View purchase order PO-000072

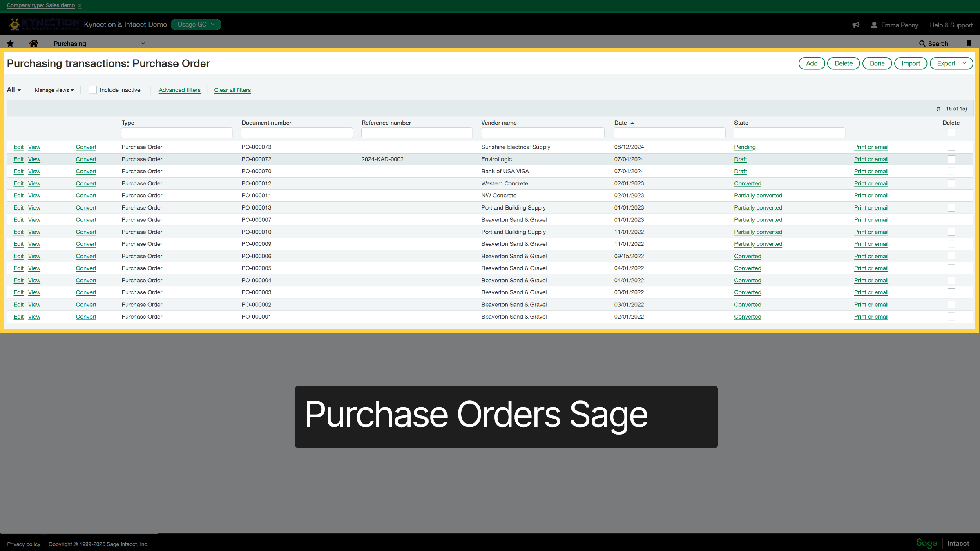click(x=34, y=159)
